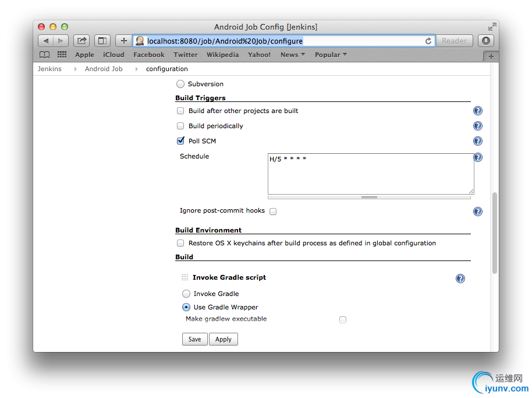Screen dimensions: 532x398
Task: Click the configuration breadcrumb link
Action: (167, 69)
